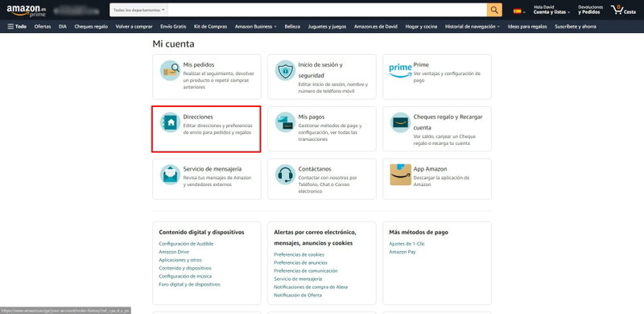644x314 pixels.
Task: Select Cheques regalo in the nav bar
Action: click(91, 27)
